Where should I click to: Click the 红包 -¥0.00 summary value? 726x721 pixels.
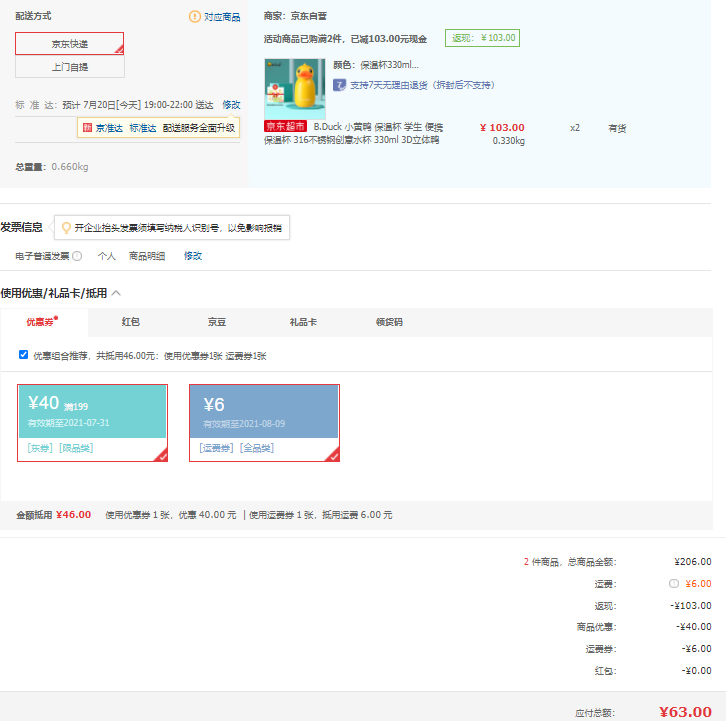(x=696, y=671)
